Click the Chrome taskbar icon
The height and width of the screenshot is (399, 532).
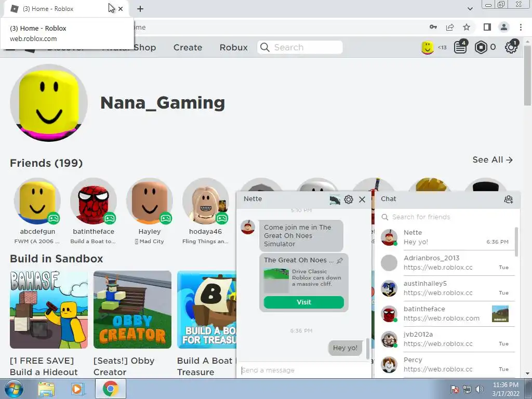click(x=111, y=389)
